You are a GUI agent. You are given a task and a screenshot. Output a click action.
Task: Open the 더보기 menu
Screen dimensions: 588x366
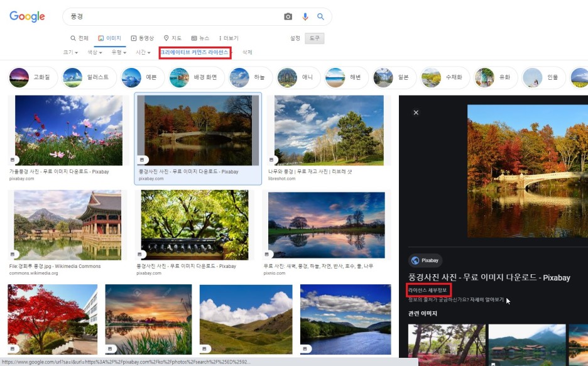click(x=229, y=38)
